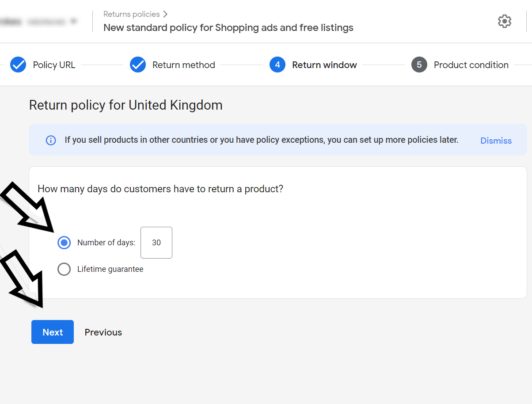Click the completed Policy URL checkmark icon
This screenshot has height=404, width=532.
click(18, 65)
